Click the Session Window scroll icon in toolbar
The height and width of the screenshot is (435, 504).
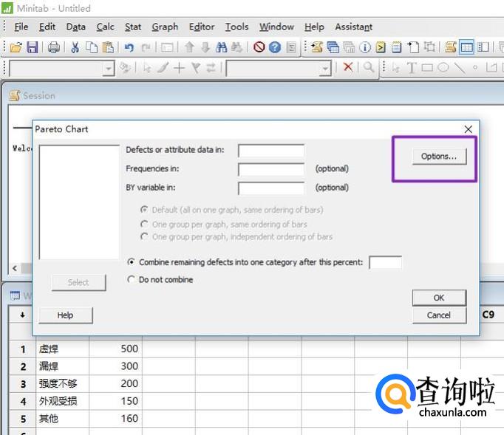(x=451, y=47)
